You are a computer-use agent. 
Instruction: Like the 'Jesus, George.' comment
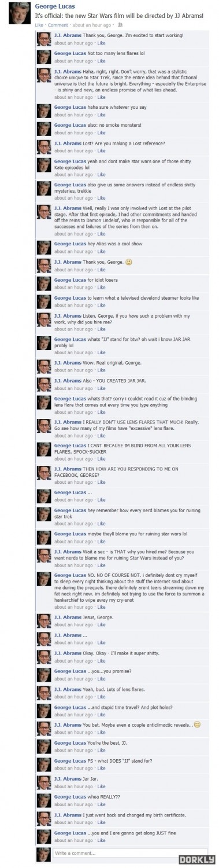click(101, 624)
